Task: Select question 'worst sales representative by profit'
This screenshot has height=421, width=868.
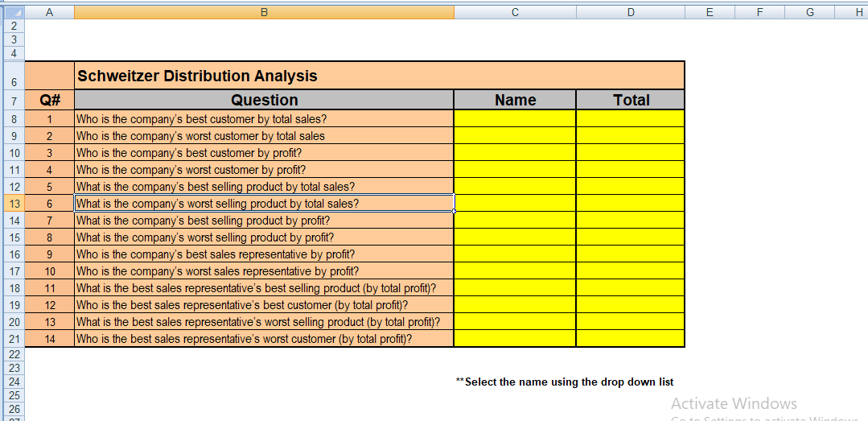Action: coord(264,271)
